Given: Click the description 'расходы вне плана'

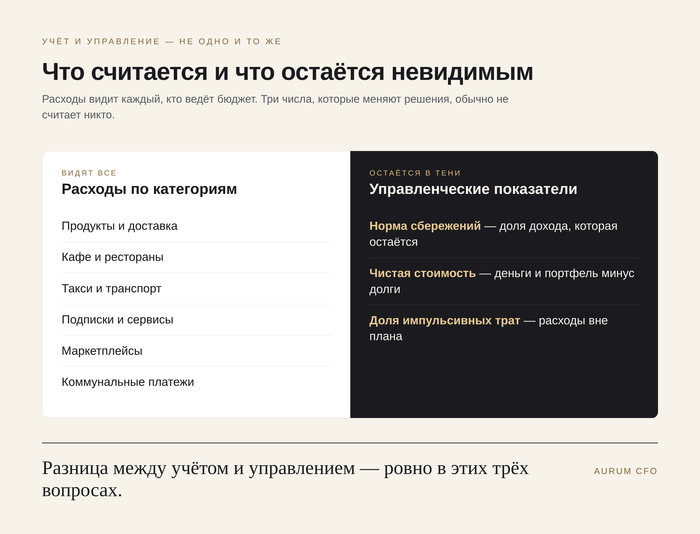Looking at the screenshot, I should click(x=488, y=329).
